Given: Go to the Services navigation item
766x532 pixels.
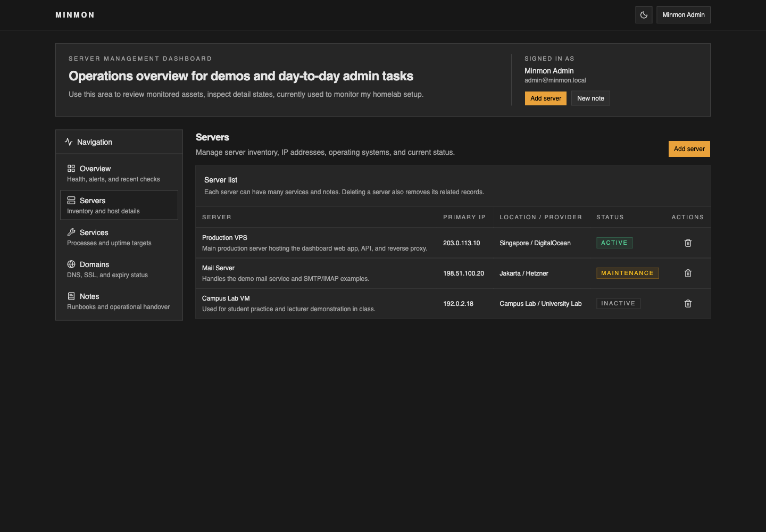Looking at the screenshot, I should pyautogui.click(x=119, y=237).
